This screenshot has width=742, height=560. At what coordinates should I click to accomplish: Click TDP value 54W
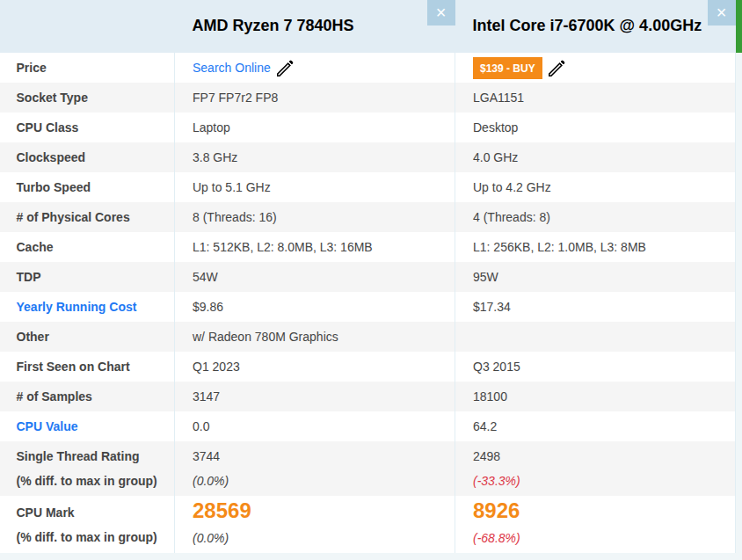point(205,277)
